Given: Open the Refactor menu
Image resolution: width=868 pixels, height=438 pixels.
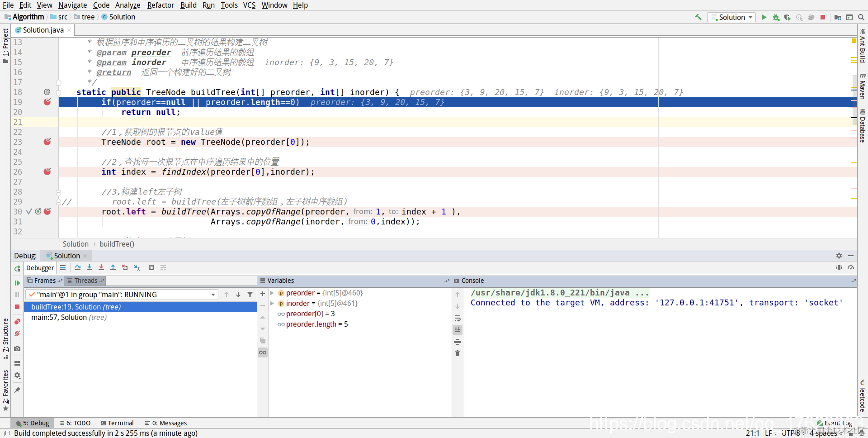Looking at the screenshot, I should 160,5.
